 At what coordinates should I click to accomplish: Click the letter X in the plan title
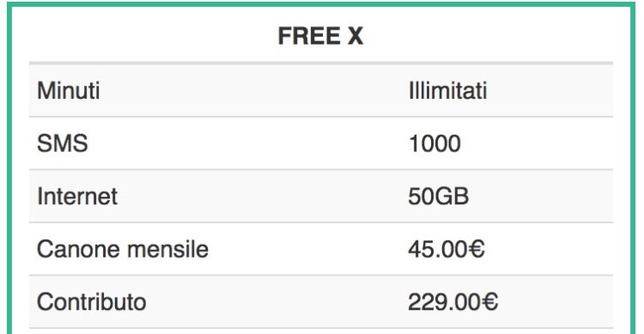point(355,36)
